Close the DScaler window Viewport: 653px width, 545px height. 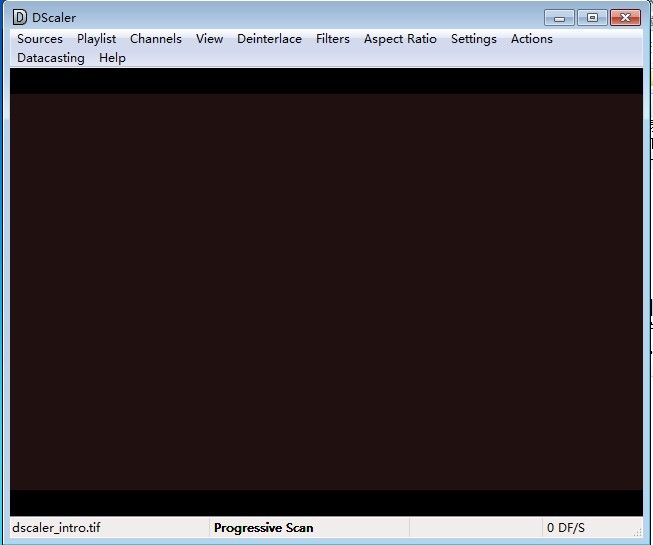point(626,17)
